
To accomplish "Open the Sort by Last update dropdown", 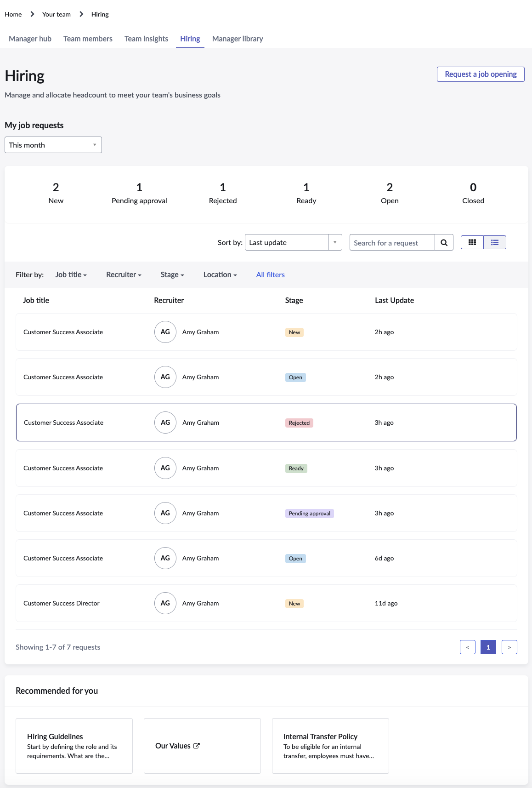I will coord(294,242).
